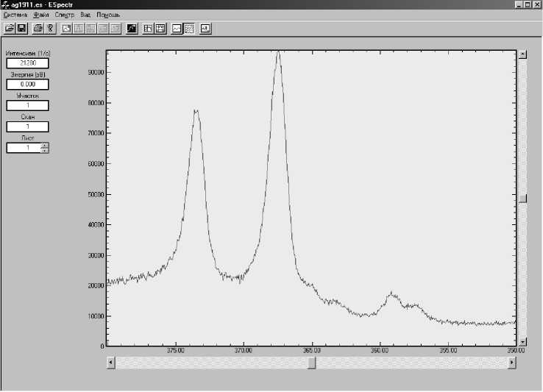The width and height of the screenshot is (543, 392).
Task: Click the vertical scrollbar up arrow
Action: pyautogui.click(x=522, y=54)
